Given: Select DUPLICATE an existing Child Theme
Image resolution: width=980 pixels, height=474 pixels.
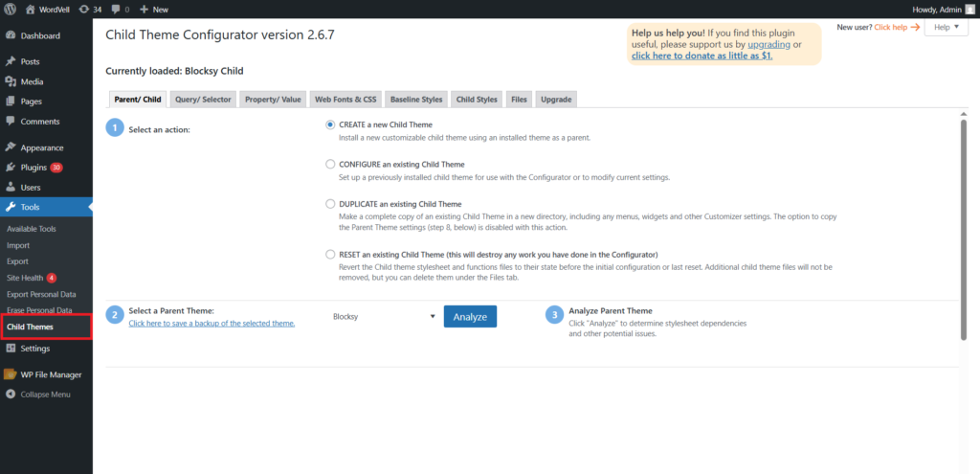Looking at the screenshot, I should 330,204.
